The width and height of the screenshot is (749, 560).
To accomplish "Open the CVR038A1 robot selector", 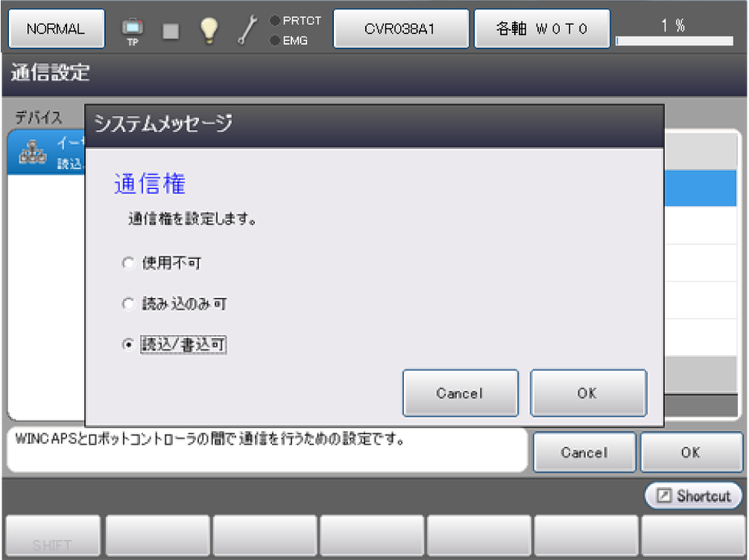I will pos(400,29).
